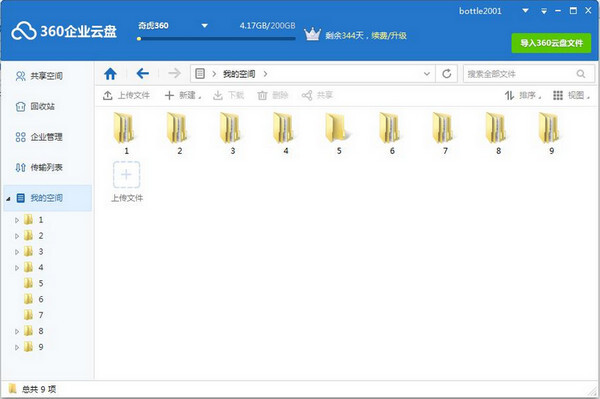Open the 奇虎360 enterprise dropdown
The image size is (600, 399).
point(205,26)
